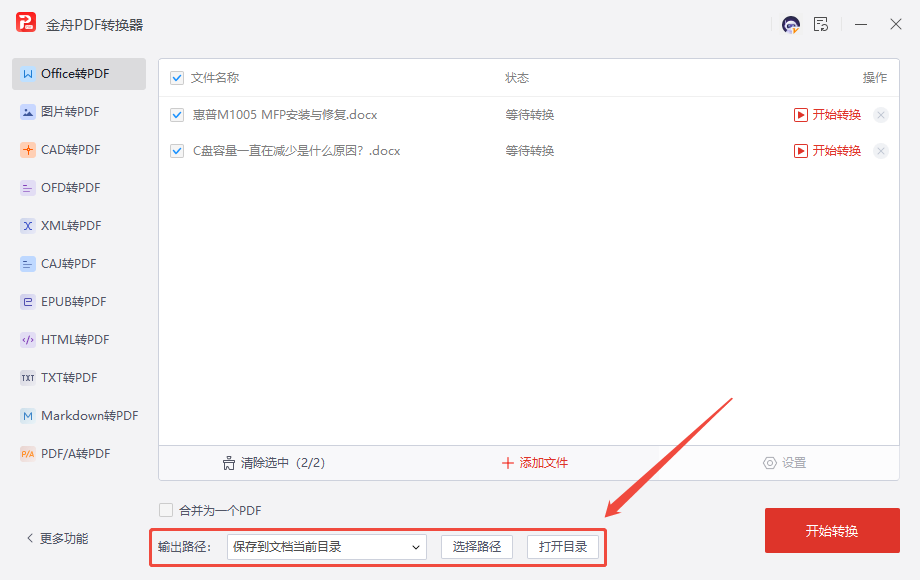920x580 pixels.
Task: Click the Markdown转PDF sidebar icon
Action: (28, 416)
